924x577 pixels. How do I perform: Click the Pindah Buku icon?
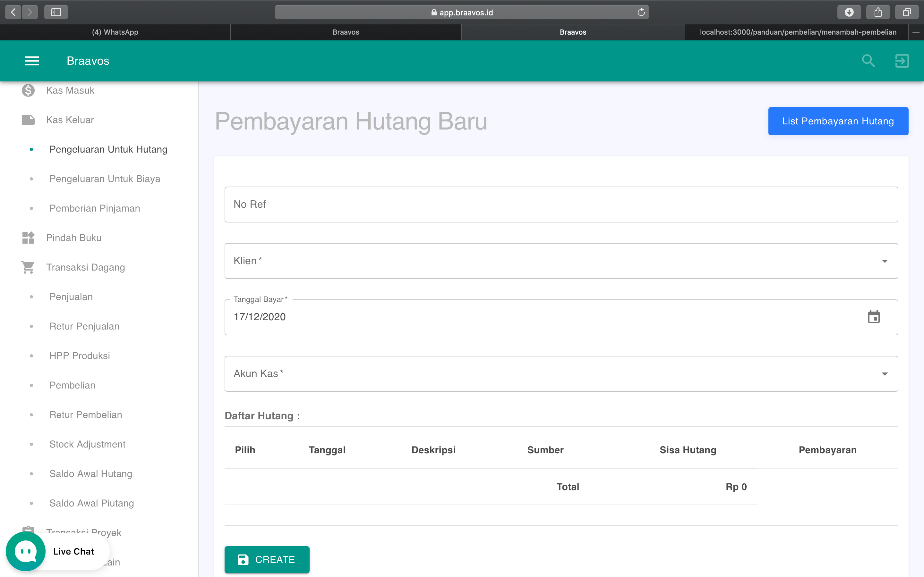tap(28, 237)
